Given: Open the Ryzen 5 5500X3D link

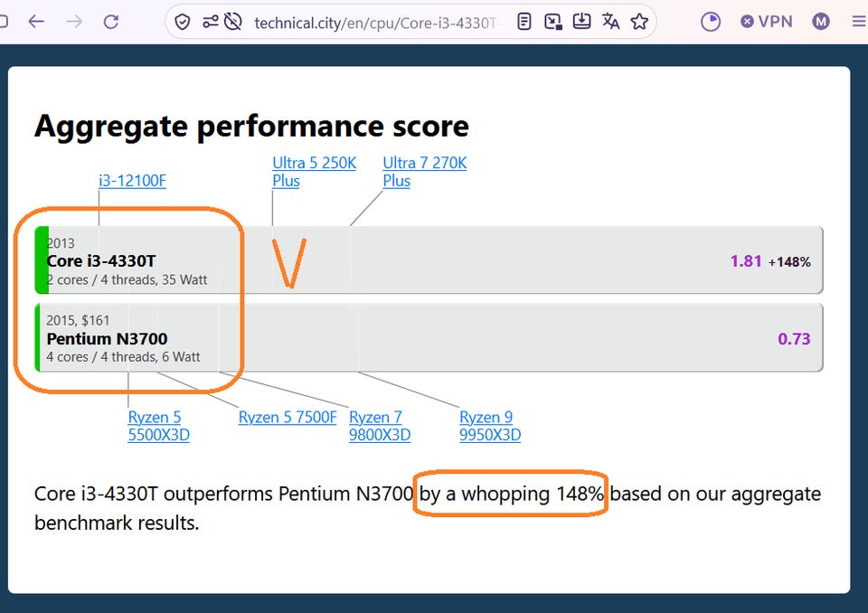Looking at the screenshot, I should (x=159, y=426).
